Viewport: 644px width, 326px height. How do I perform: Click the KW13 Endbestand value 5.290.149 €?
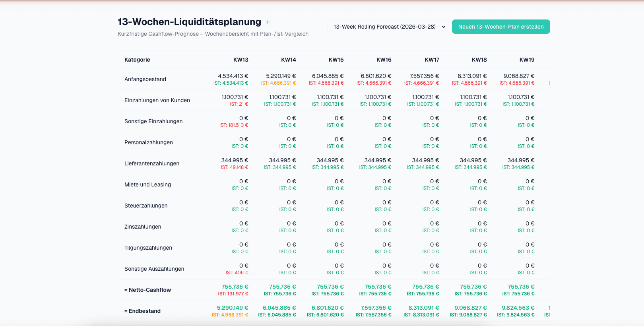coord(233,308)
